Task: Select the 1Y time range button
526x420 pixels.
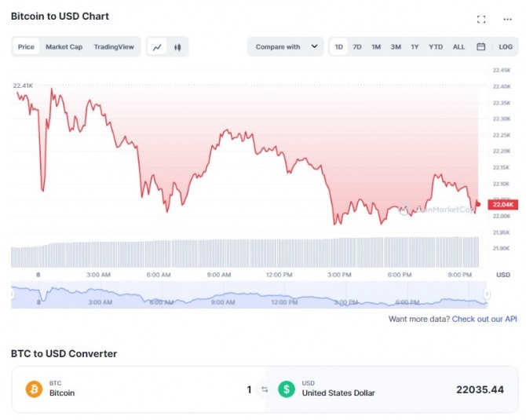Action: tap(415, 47)
